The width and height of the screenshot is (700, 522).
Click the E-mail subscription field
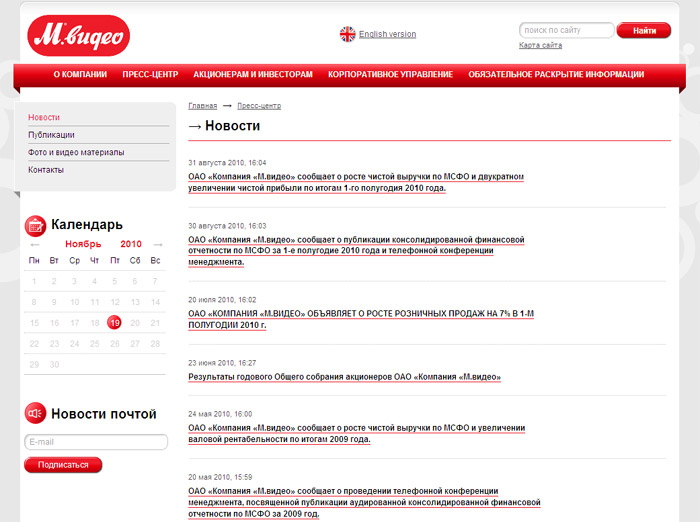pos(96,442)
